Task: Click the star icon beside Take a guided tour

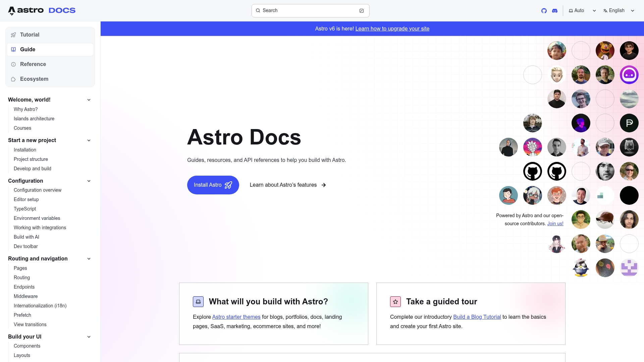Action: [x=395, y=302]
